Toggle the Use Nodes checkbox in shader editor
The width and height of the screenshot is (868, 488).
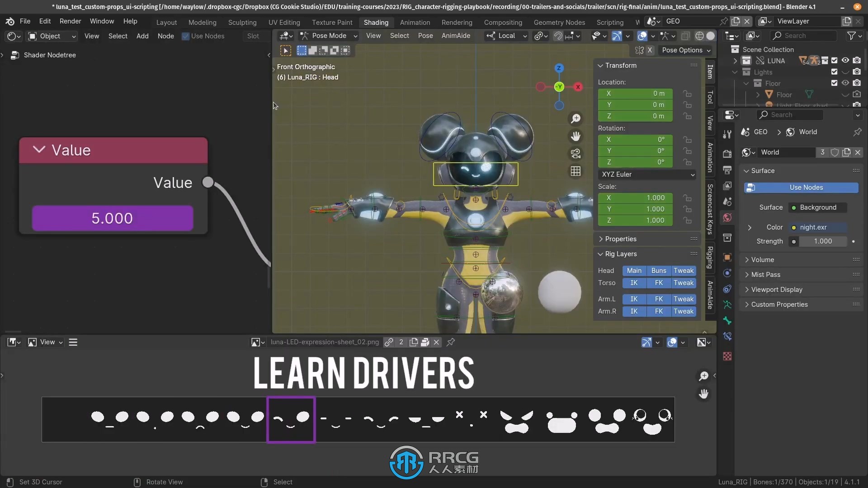pyautogui.click(x=185, y=36)
